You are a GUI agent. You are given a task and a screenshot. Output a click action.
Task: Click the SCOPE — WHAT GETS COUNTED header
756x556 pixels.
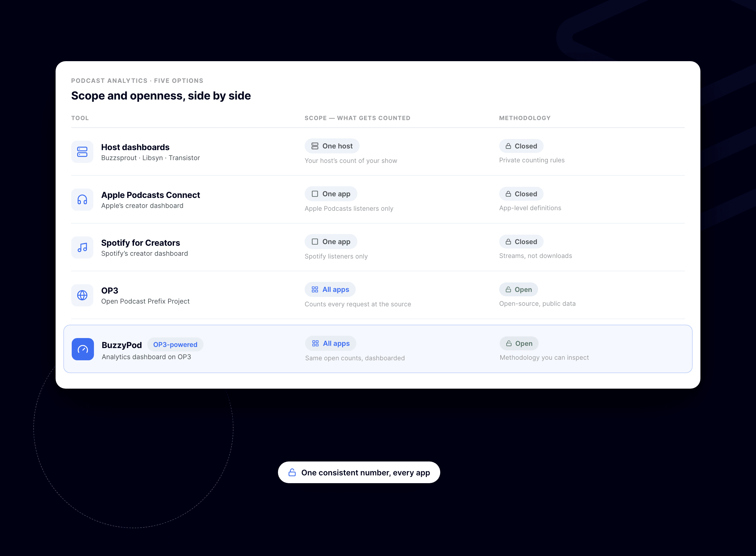[357, 118]
